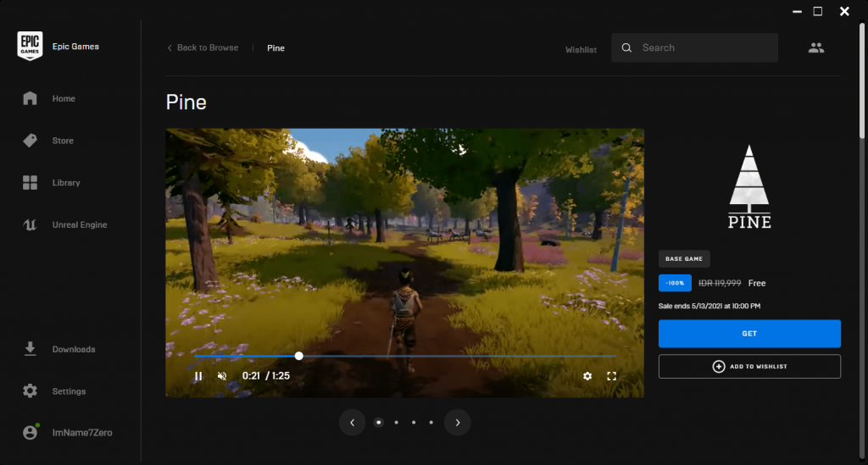Viewport: 868px width, 465px height.
Task: Click the 0:21 / 1:25 timestamp
Action: point(266,375)
